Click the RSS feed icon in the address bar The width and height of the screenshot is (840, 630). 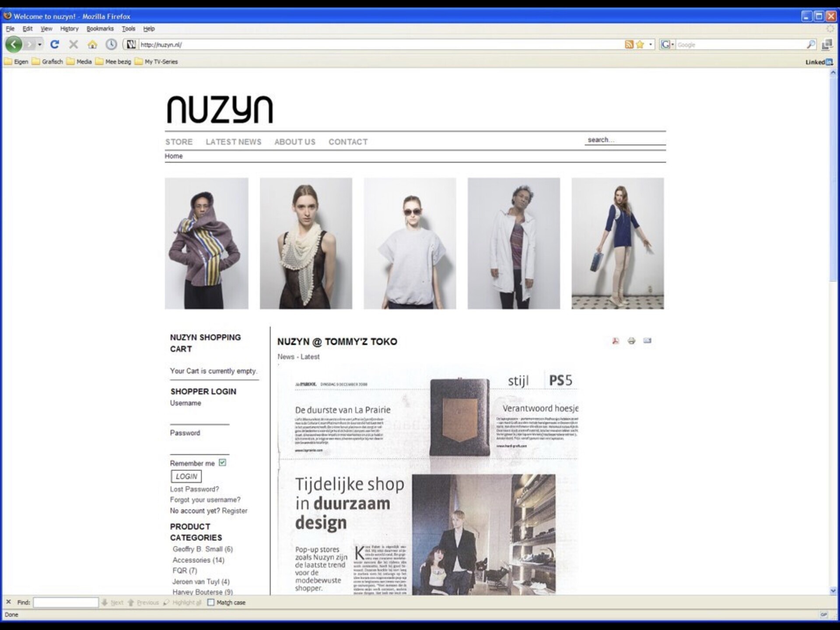tap(629, 44)
